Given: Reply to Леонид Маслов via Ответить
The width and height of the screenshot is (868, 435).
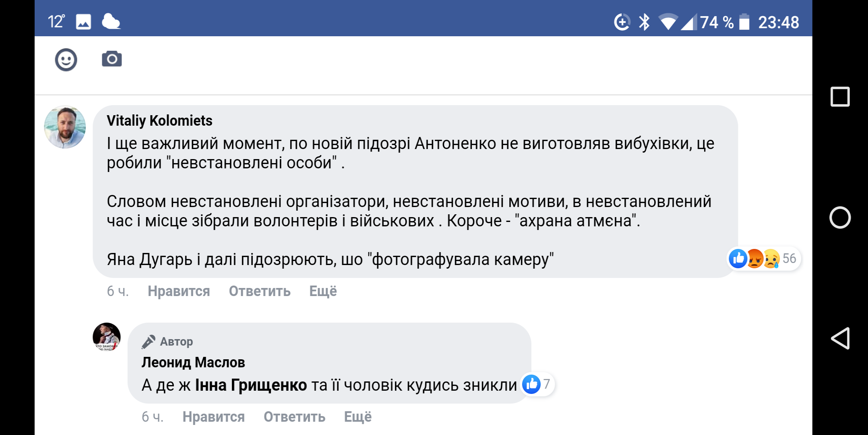Looking at the screenshot, I should [294, 417].
